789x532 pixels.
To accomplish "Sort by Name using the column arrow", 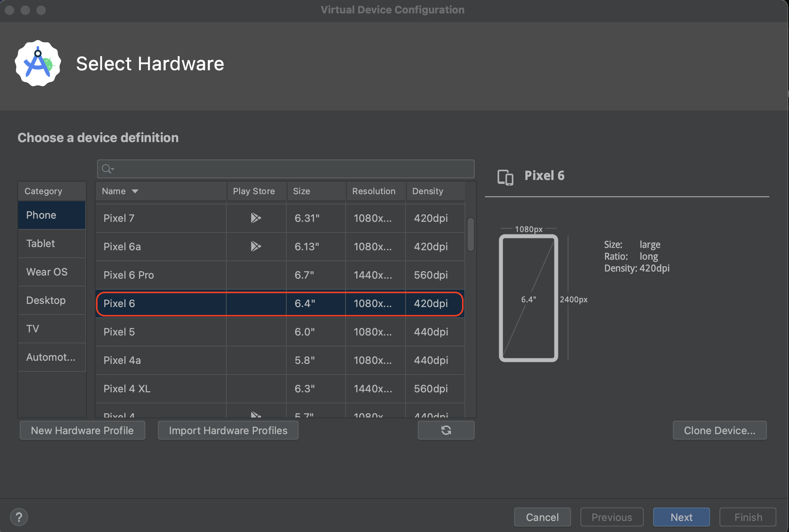I will pyautogui.click(x=135, y=191).
